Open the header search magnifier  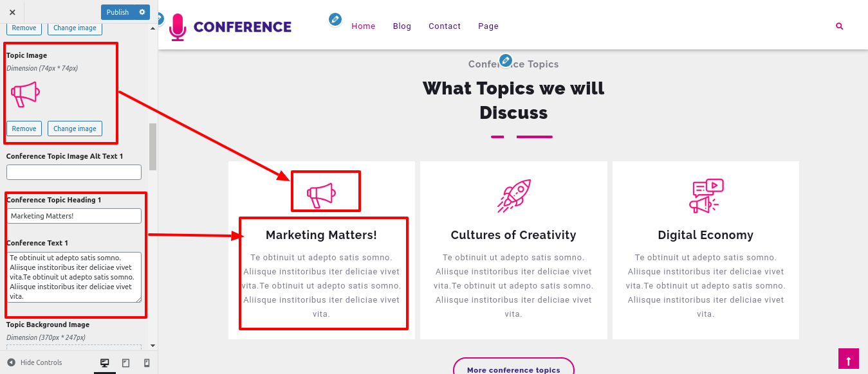coord(839,26)
